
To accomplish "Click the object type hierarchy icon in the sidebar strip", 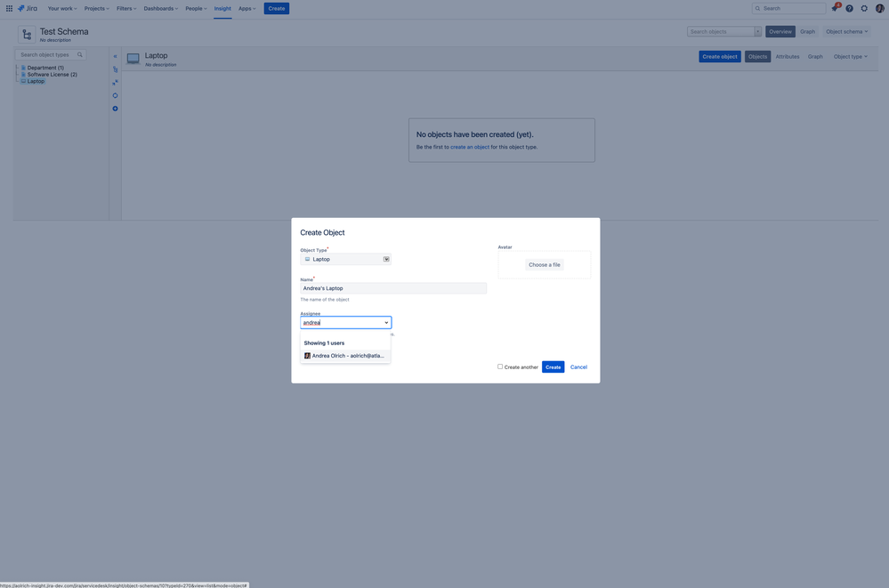I will tap(115, 69).
